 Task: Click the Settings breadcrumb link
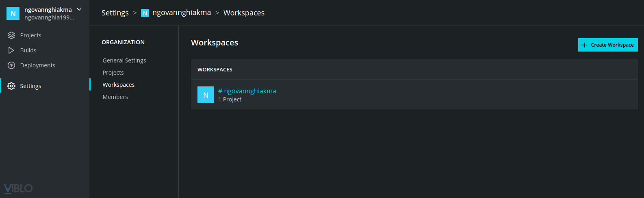pos(115,13)
